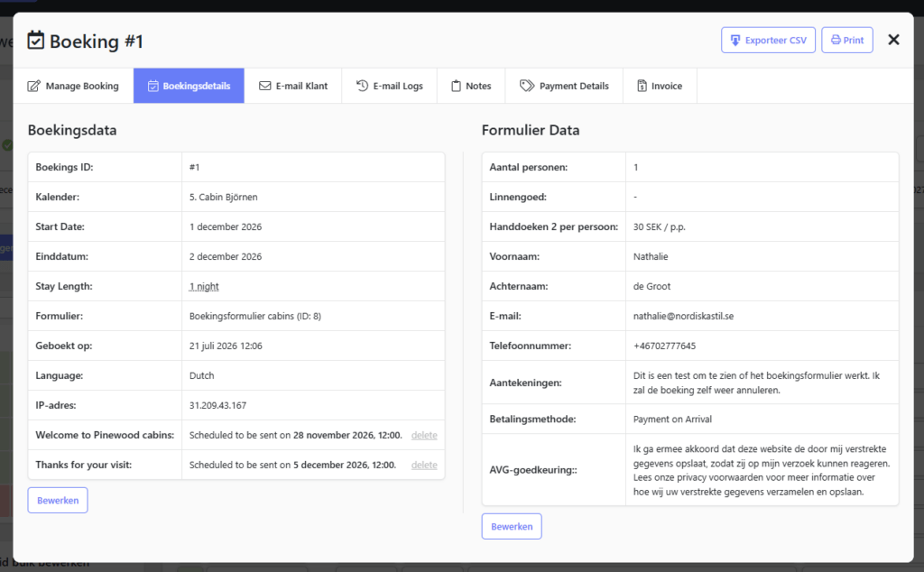Click the 'Aantal personen:' label

(529, 167)
